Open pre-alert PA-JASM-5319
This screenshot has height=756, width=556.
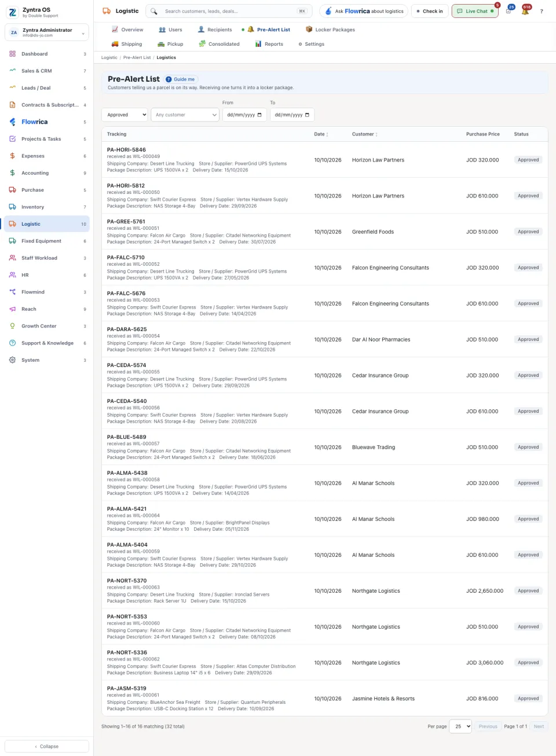click(x=127, y=688)
